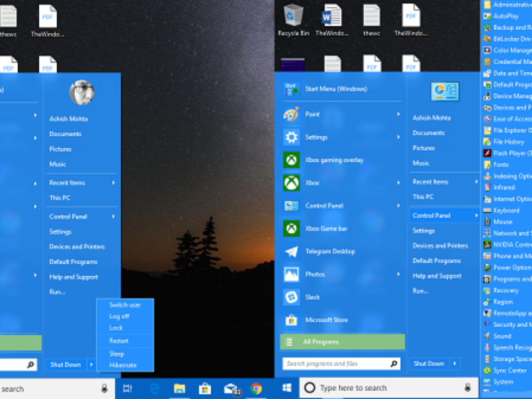Open Telegram Desktop

point(341,251)
